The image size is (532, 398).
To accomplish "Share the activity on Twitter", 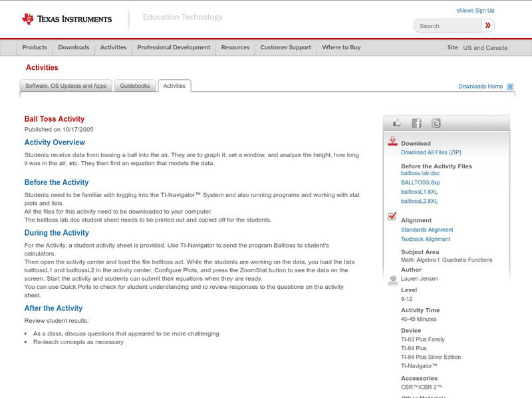I will click(436, 123).
